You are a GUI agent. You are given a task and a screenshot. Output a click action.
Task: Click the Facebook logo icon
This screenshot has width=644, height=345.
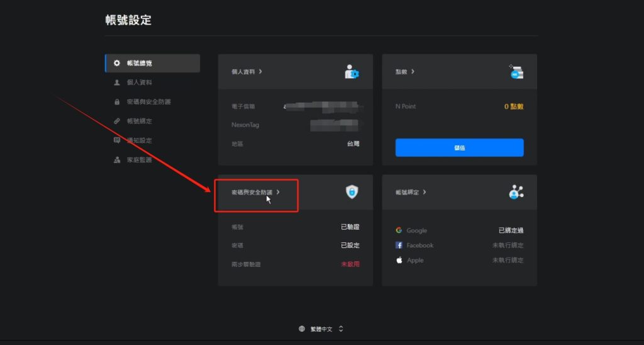399,245
